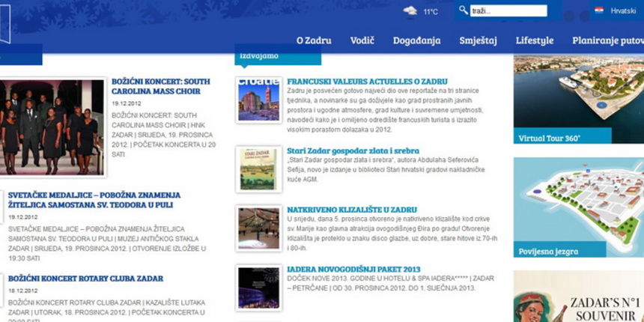Open the Povijesna jezgra map banner
The image size is (644, 322).
pos(578,207)
